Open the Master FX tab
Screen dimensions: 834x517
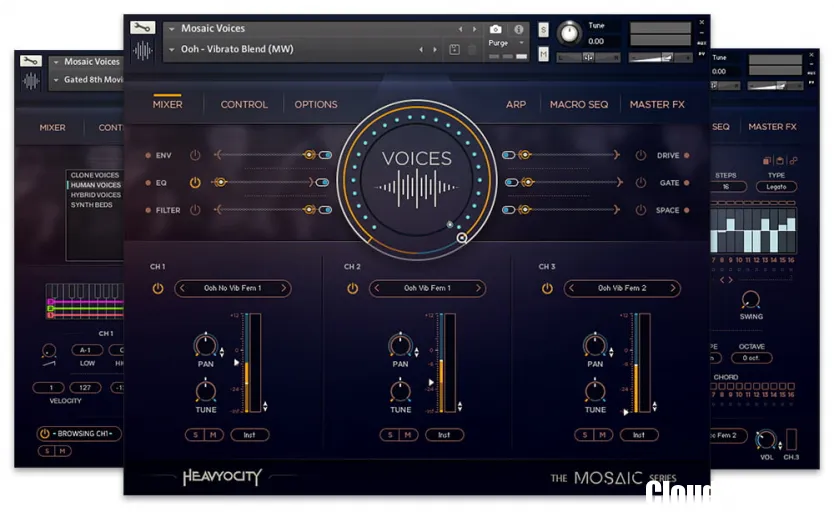coord(656,105)
